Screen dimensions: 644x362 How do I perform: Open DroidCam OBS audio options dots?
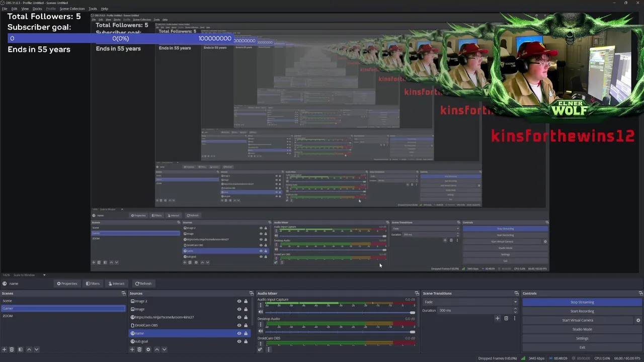[261, 343]
